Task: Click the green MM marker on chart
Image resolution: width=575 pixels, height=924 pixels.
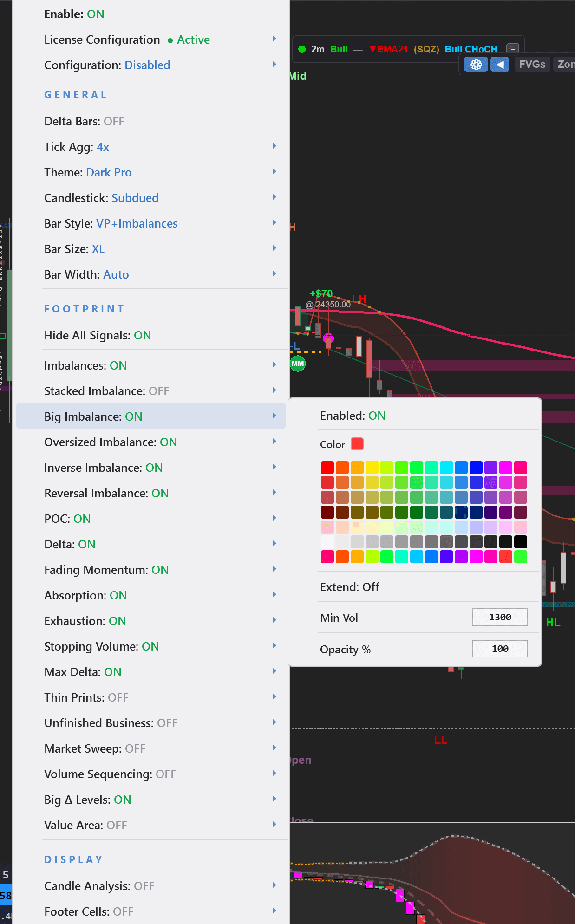Action: [x=298, y=364]
